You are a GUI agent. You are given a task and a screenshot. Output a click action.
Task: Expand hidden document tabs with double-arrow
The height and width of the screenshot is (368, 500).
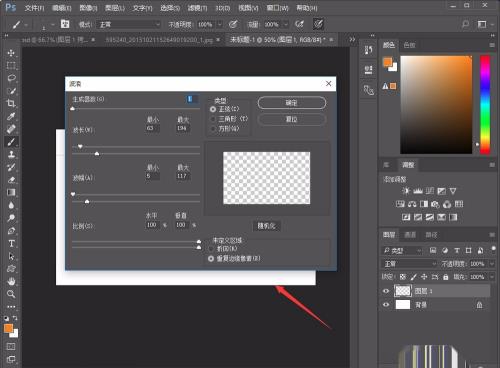click(x=352, y=39)
